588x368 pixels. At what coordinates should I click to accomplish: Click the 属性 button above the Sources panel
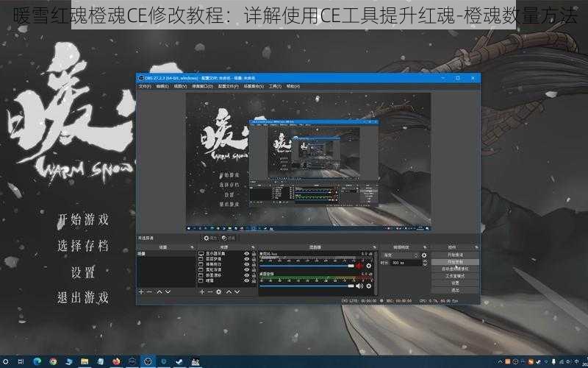tap(210, 238)
